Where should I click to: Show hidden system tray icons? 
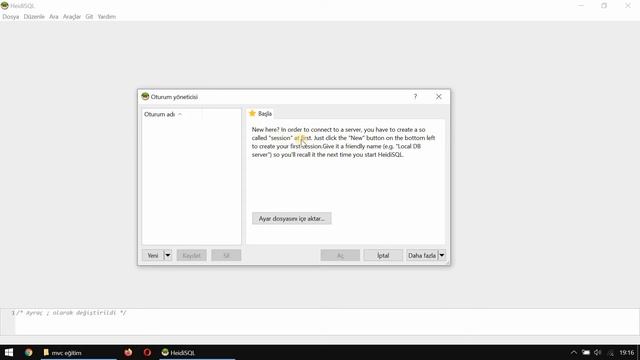(574, 352)
